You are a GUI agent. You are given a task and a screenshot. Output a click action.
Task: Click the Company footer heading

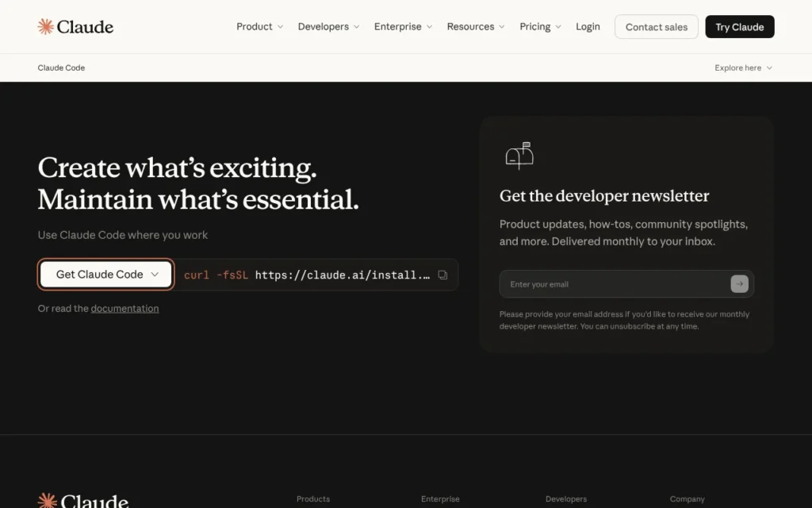point(688,498)
